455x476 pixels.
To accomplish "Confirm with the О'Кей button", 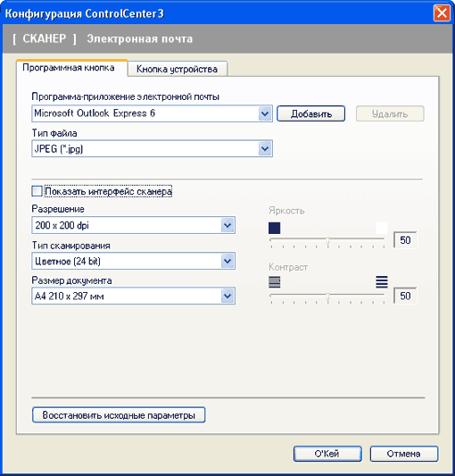I will point(327,454).
